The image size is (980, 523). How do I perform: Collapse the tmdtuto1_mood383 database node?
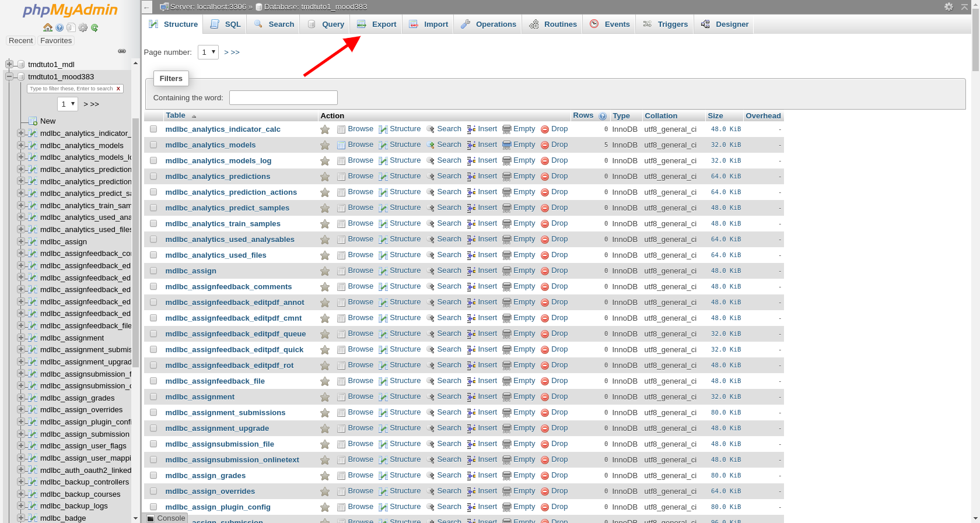pyautogui.click(x=9, y=76)
